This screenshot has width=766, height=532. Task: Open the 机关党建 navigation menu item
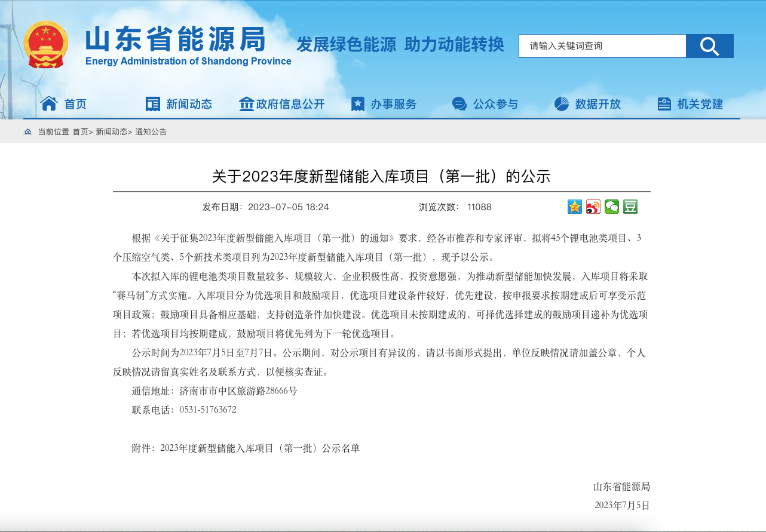[700, 104]
